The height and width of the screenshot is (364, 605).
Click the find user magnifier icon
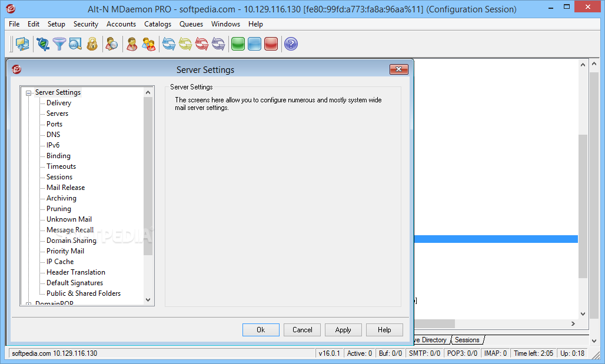click(111, 44)
